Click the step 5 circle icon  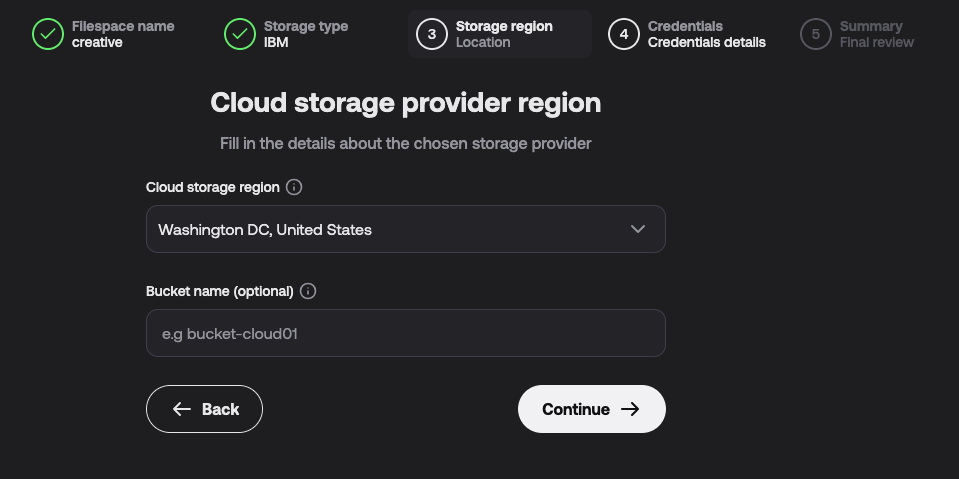point(816,34)
